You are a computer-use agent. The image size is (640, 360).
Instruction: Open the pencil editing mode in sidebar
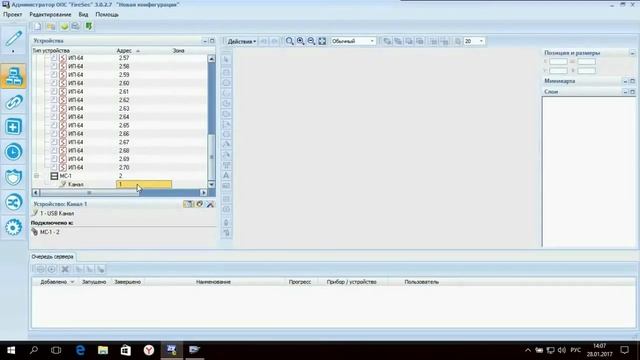[x=13, y=39]
